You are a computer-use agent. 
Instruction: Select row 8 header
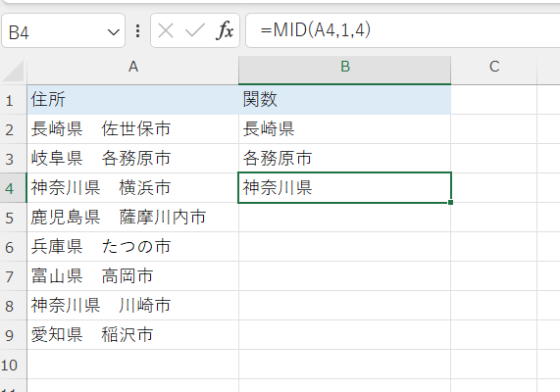pyautogui.click(x=13, y=305)
